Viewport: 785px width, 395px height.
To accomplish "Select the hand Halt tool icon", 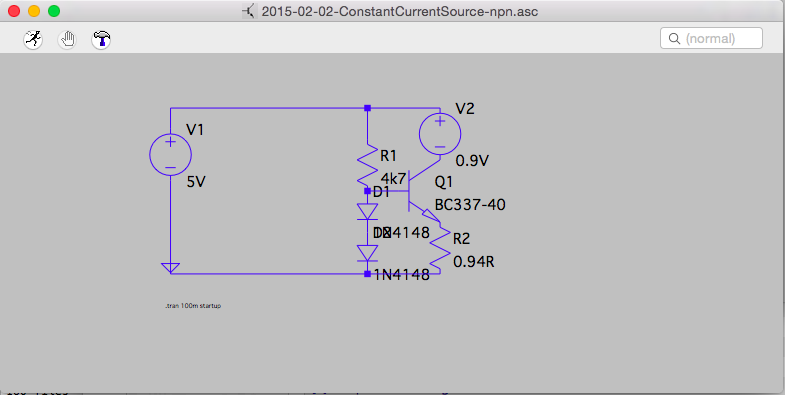I will pyautogui.click(x=67, y=39).
